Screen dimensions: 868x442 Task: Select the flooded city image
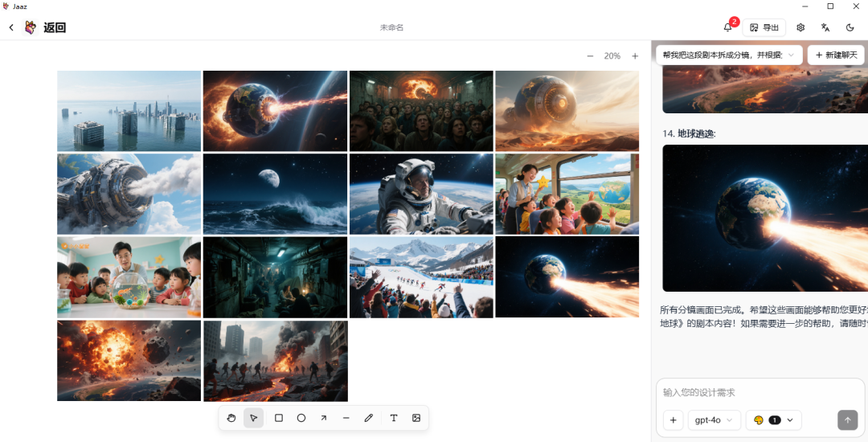click(x=129, y=111)
